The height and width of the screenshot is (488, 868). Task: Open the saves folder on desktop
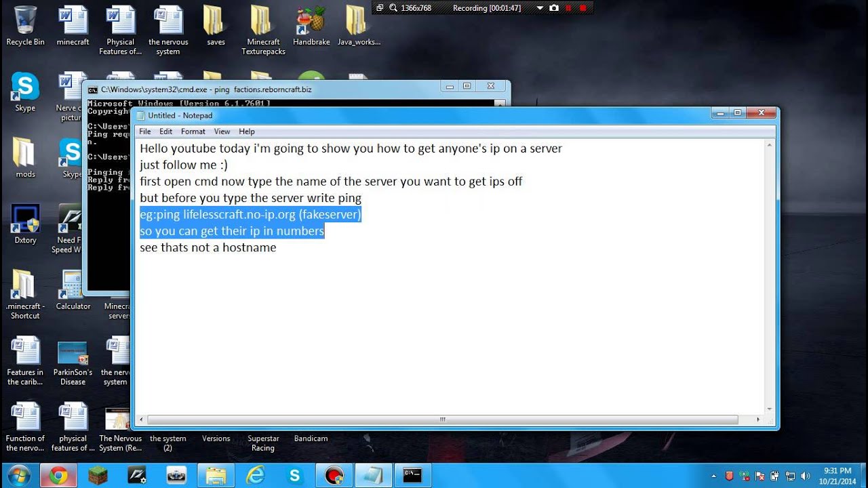216,26
